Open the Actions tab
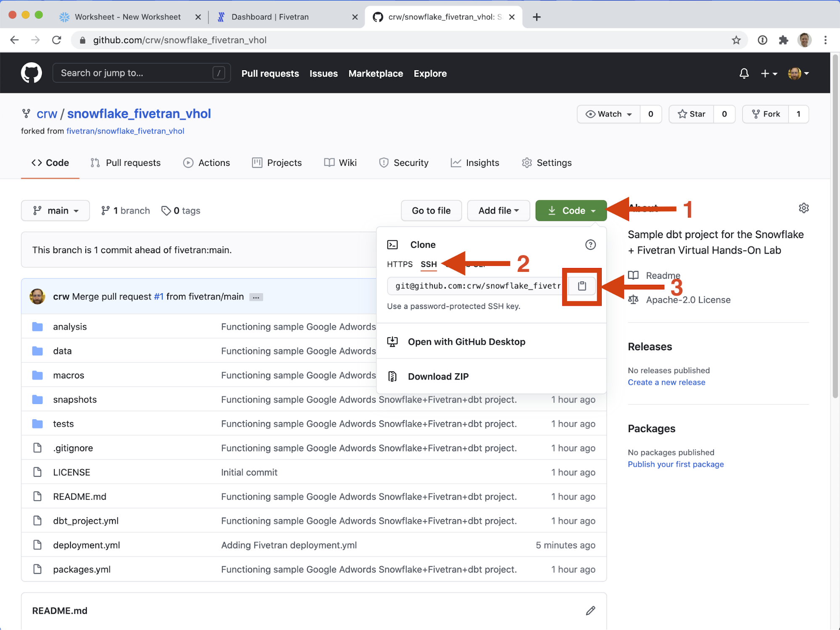 click(x=207, y=163)
